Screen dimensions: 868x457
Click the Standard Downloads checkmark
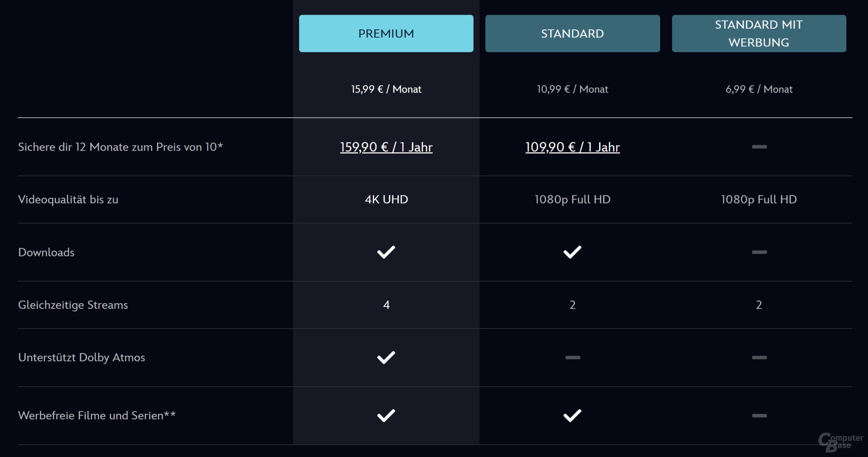pos(572,252)
